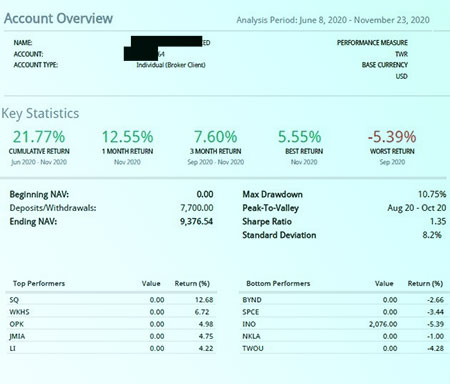Select the BYND row in Bottom Performers

(343, 300)
